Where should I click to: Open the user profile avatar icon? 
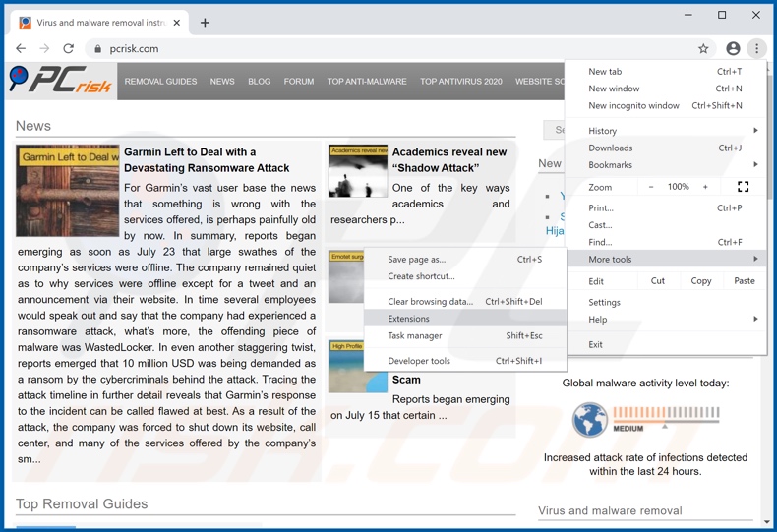pyautogui.click(x=733, y=48)
